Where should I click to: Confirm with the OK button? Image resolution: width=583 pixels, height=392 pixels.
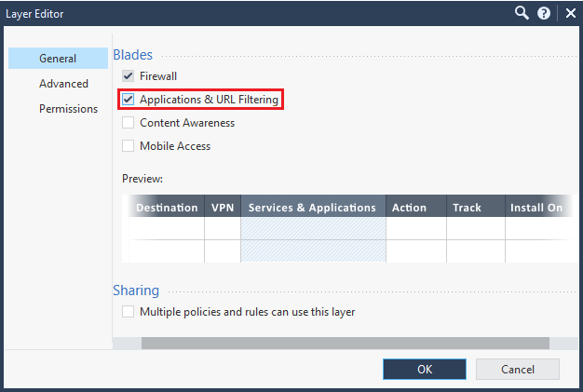pyautogui.click(x=425, y=369)
